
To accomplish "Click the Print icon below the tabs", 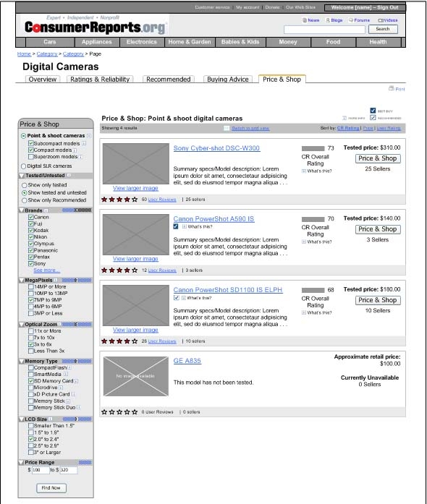I will coord(392,88).
